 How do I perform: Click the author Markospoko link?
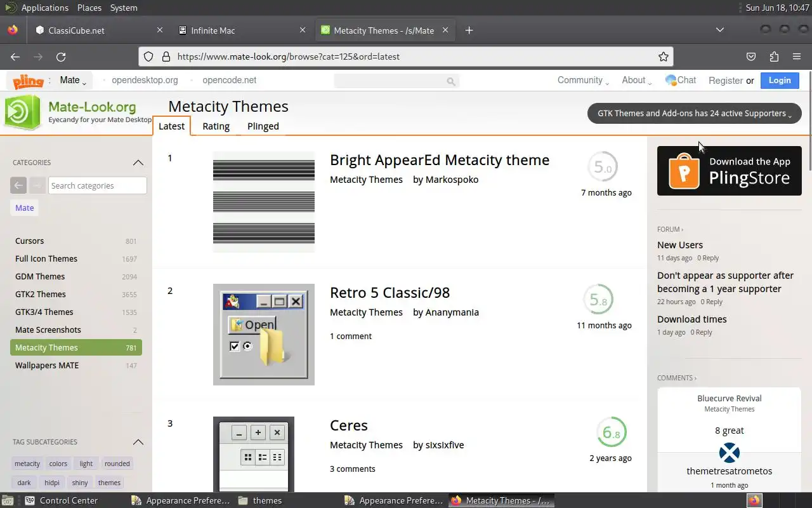[x=452, y=180]
